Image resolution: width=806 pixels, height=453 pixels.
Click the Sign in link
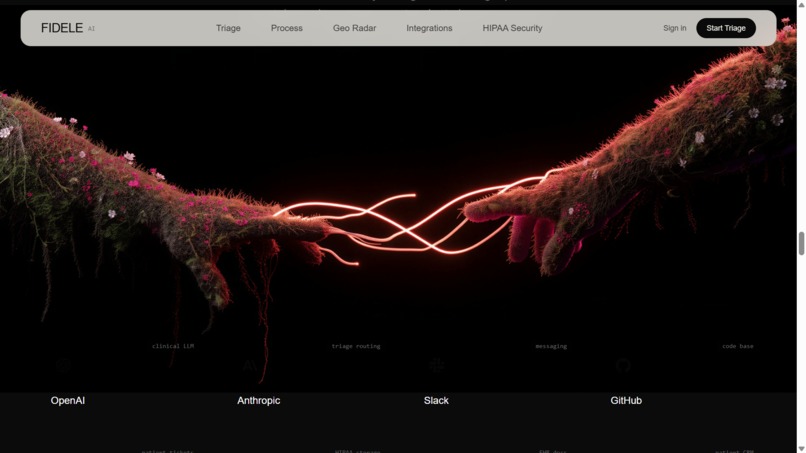tap(674, 28)
